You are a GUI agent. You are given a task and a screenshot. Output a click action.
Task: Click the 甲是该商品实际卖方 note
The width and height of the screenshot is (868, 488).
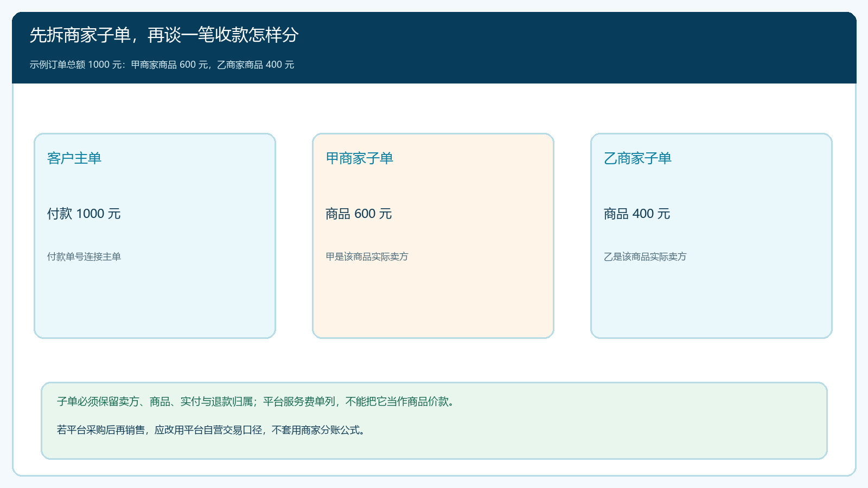click(367, 256)
